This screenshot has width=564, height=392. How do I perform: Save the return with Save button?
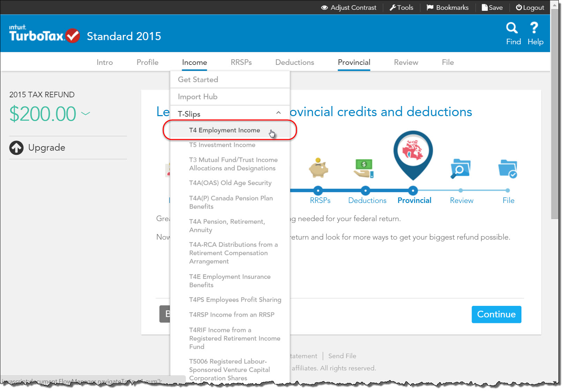[x=492, y=8]
